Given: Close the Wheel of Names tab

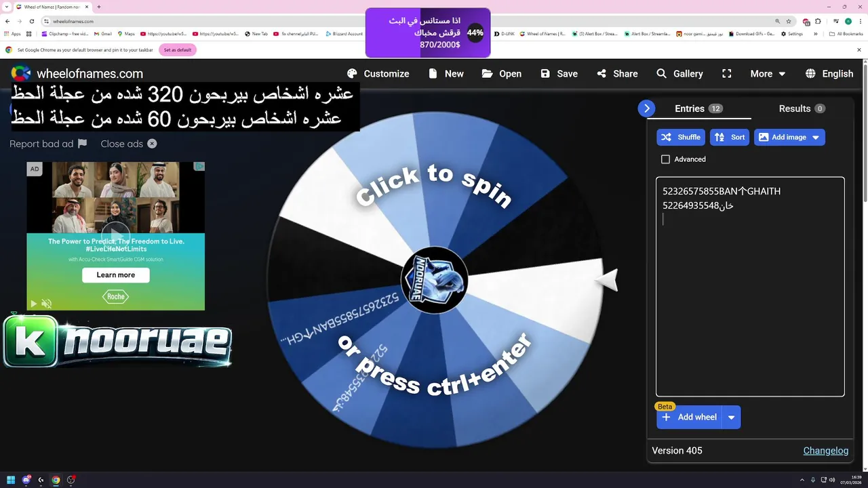Looking at the screenshot, I should (x=86, y=7).
